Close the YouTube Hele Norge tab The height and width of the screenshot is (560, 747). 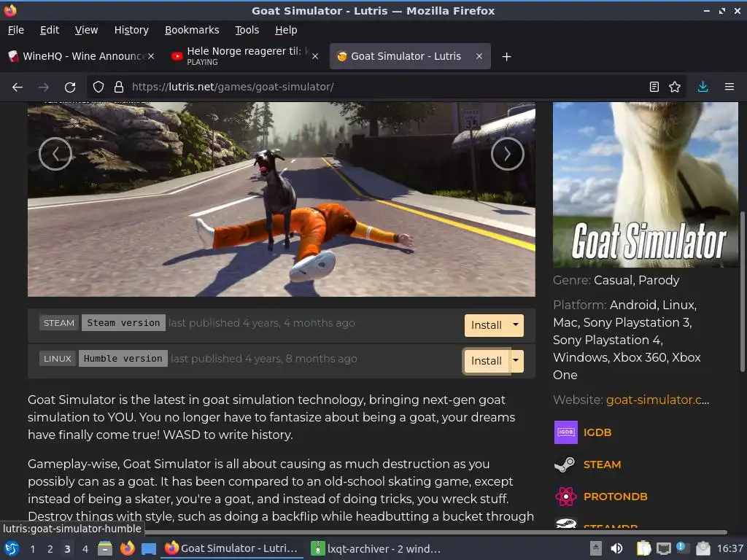point(315,56)
